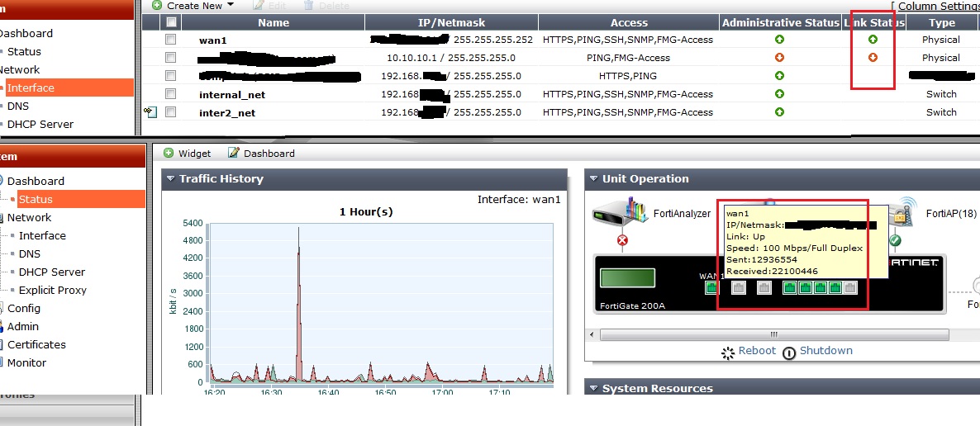980x426 pixels.
Task: Click the Unit Operation horizontal scrollbar thumb
Action: point(773,335)
